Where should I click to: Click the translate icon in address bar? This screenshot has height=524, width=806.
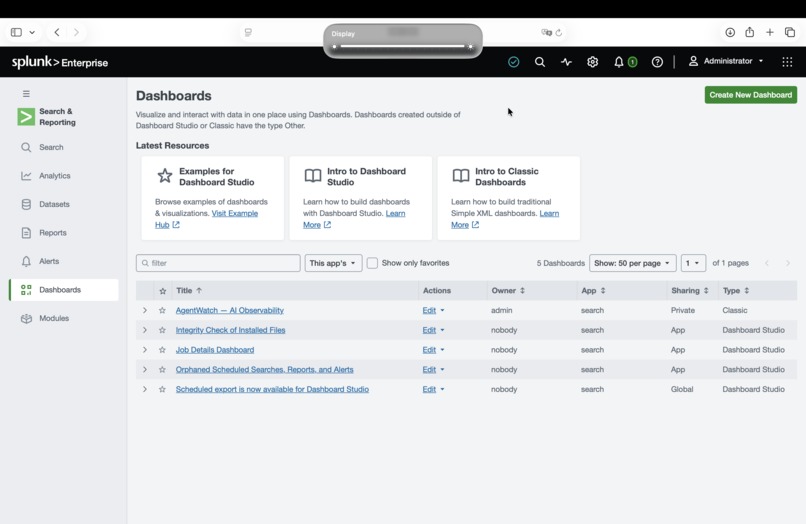546,32
